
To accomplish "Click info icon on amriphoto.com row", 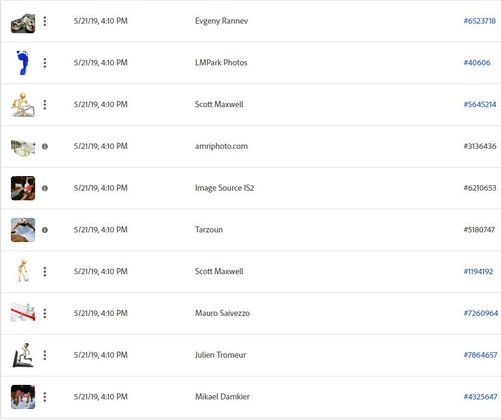I will point(45,146).
